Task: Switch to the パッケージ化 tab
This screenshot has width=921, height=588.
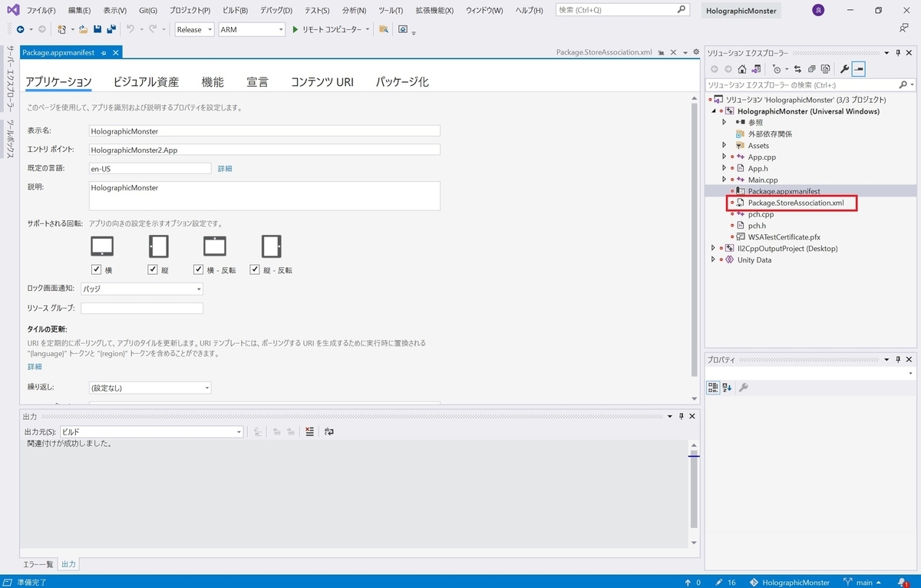Action: (402, 81)
